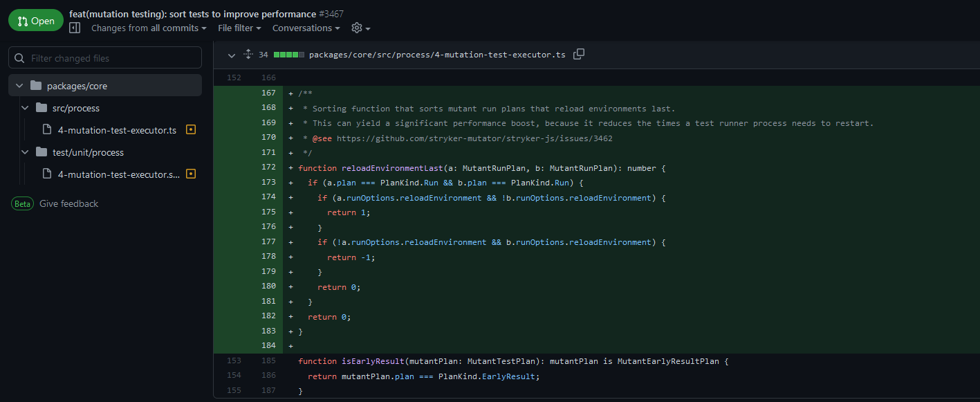Viewport: 980px width, 402px height.
Task: Open the diff settings gear menu
Action: [x=361, y=28]
